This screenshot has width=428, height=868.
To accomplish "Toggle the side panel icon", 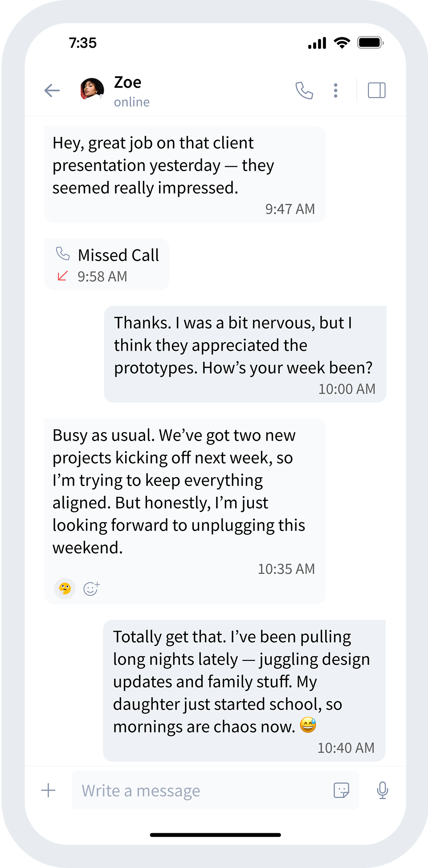I will [376, 90].
